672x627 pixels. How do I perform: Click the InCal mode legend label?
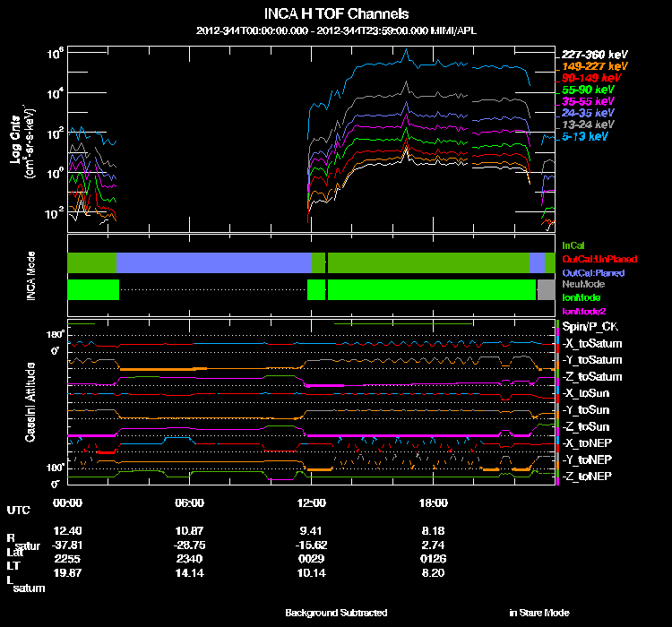573,245
